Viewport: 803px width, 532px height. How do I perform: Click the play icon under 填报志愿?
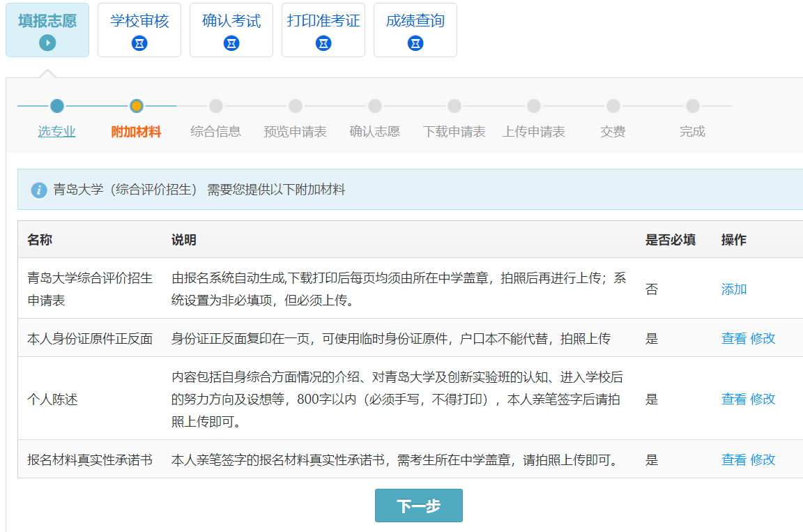coord(47,43)
